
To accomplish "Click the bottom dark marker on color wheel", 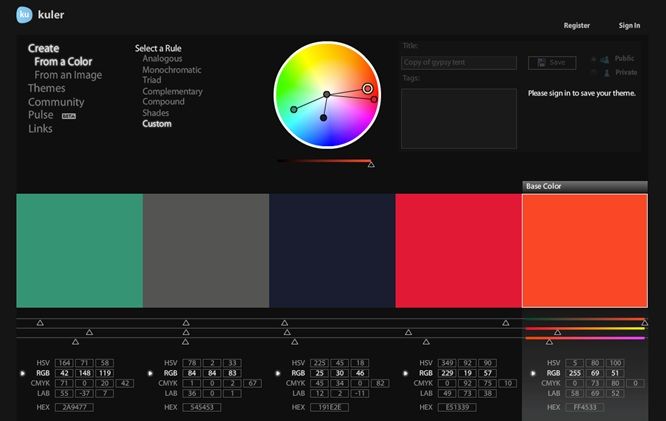I will pyautogui.click(x=323, y=118).
